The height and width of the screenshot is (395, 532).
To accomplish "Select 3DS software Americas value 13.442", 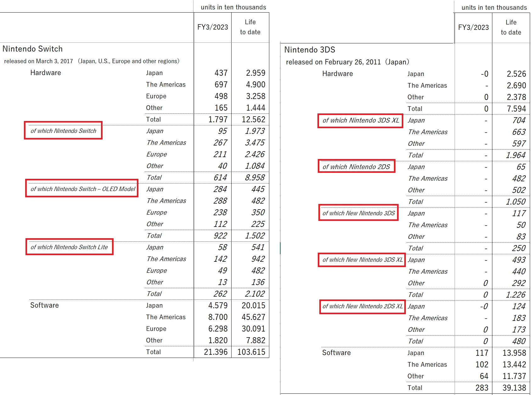I will tap(514, 365).
